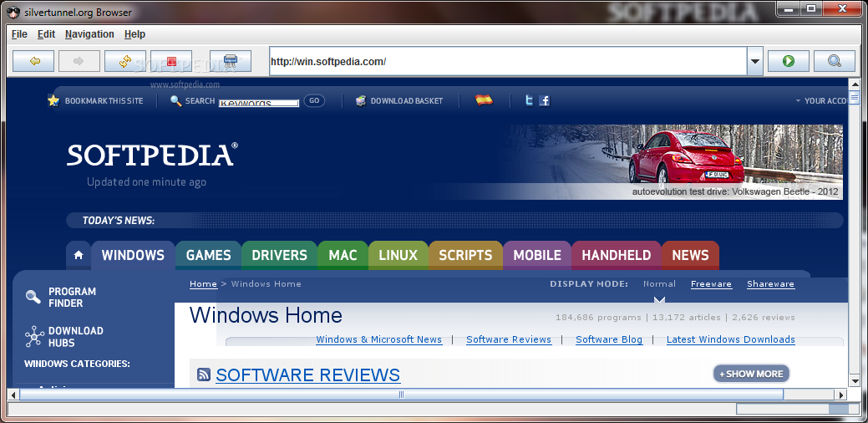The width and height of the screenshot is (868, 423).
Task: Open the Software Blog link
Action: 609,339
